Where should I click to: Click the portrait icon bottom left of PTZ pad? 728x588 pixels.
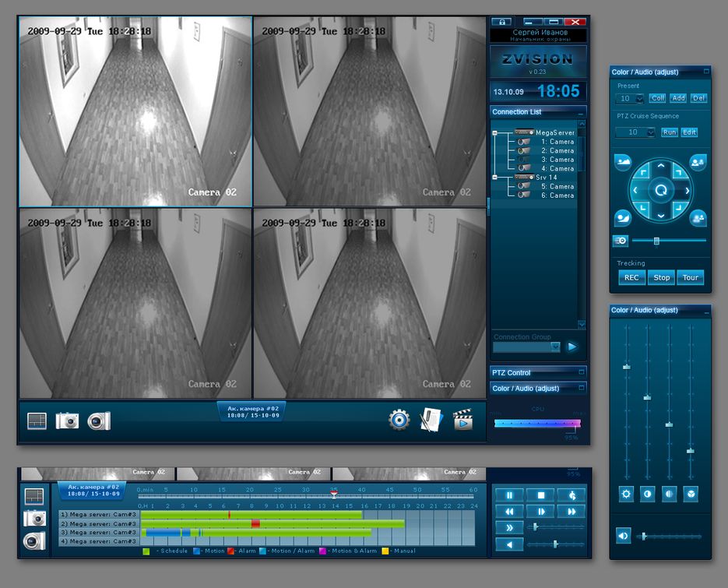pyautogui.click(x=623, y=217)
